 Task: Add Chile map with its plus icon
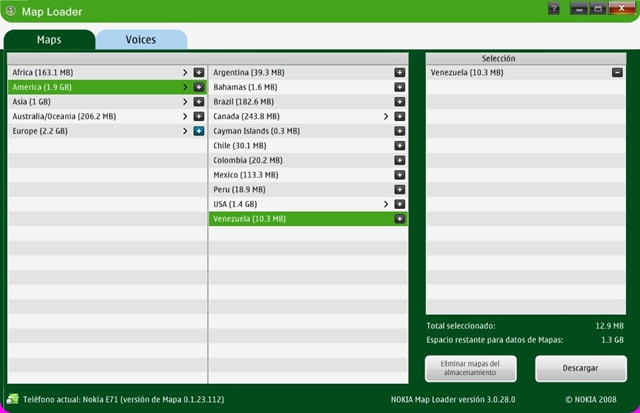(400, 146)
